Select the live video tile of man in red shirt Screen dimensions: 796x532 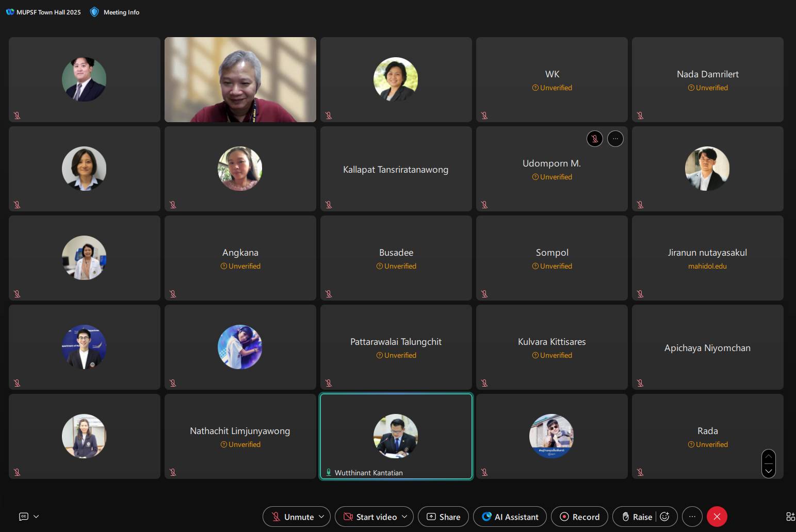click(240, 79)
